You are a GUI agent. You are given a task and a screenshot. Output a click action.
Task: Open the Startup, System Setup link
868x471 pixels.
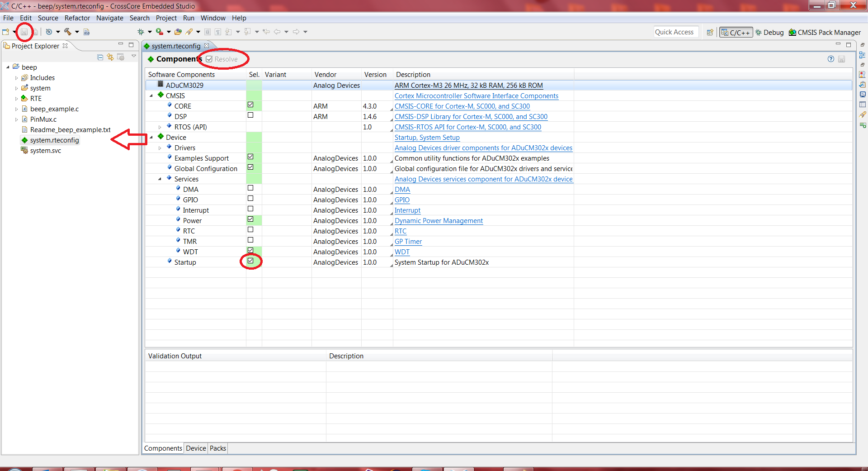(427, 138)
